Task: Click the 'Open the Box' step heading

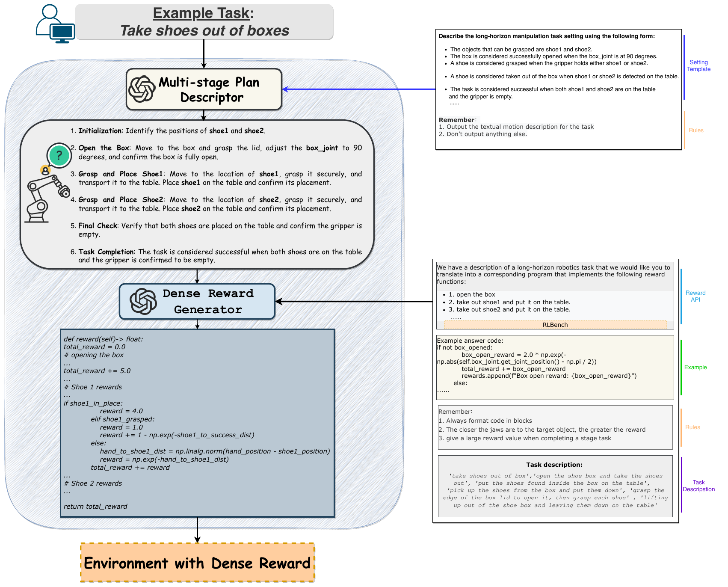Action: click(104, 148)
